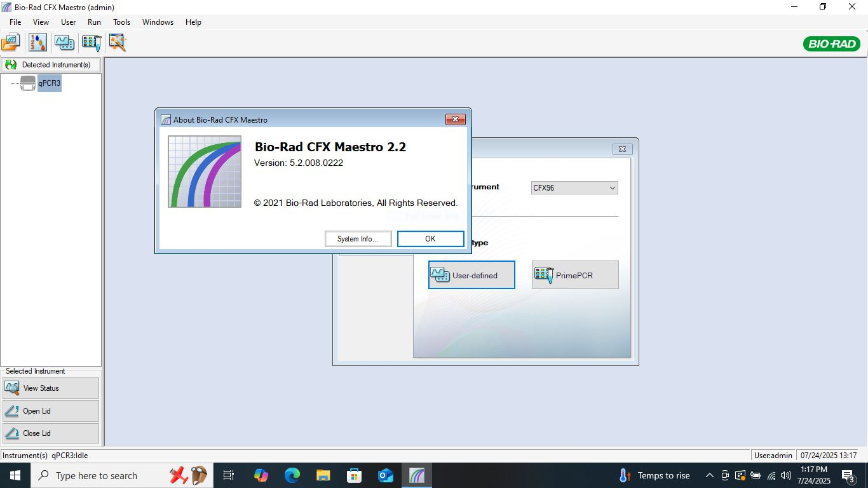Click System Info... in About dialog
The height and width of the screenshot is (488, 868).
coord(358,239)
